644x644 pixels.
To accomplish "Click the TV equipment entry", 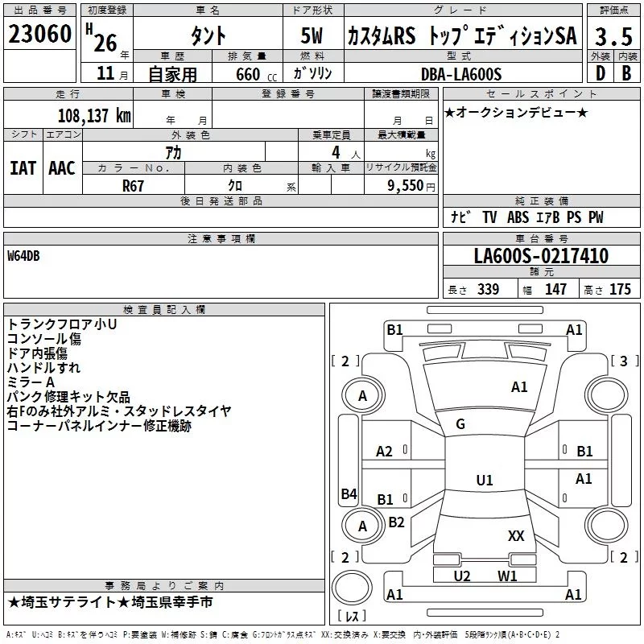I will pyautogui.click(x=489, y=217).
